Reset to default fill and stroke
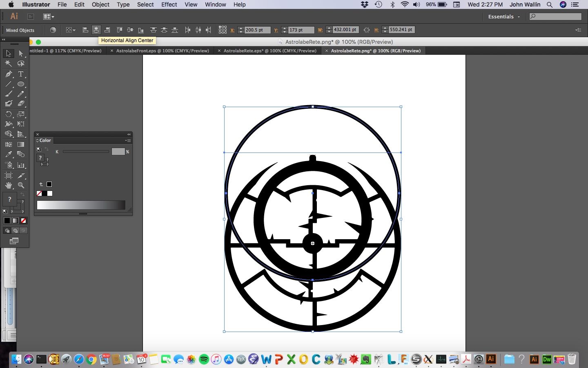 tap(5, 211)
